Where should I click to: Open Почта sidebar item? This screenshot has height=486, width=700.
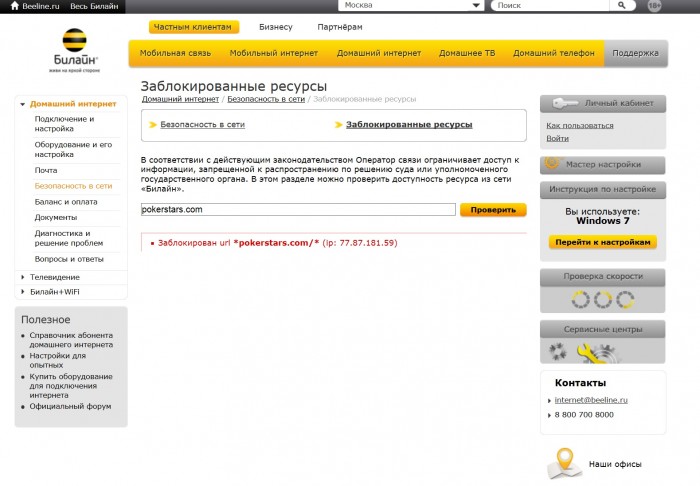point(46,170)
